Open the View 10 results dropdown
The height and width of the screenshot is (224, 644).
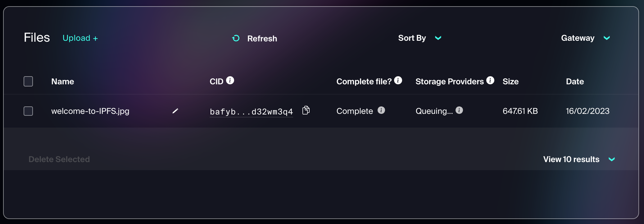point(579,159)
